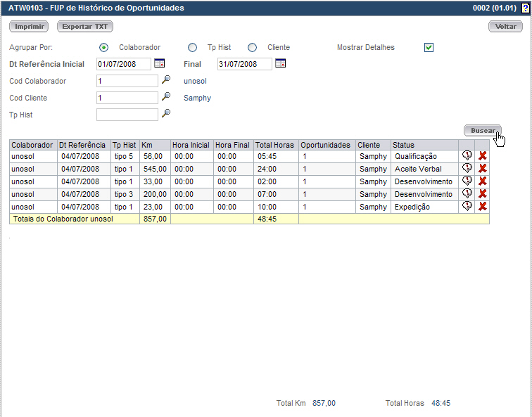
Task: Click the Voltar button
Action: click(505, 27)
